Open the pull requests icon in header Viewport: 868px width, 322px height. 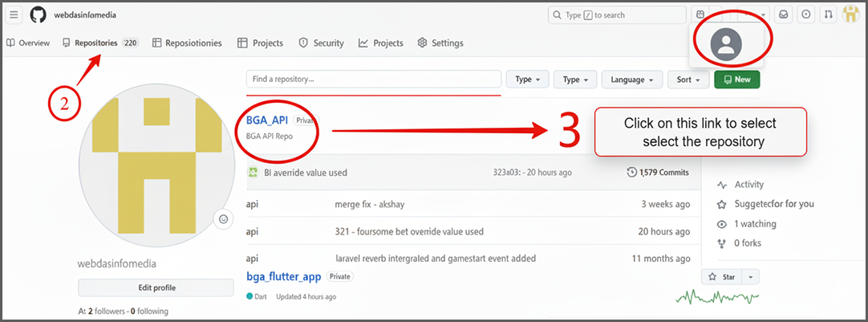click(x=829, y=14)
